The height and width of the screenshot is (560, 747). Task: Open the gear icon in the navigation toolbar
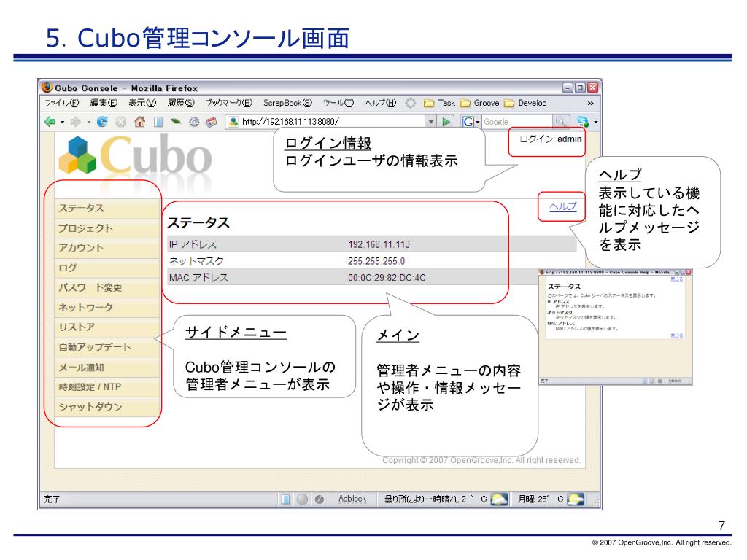pyautogui.click(x=194, y=122)
